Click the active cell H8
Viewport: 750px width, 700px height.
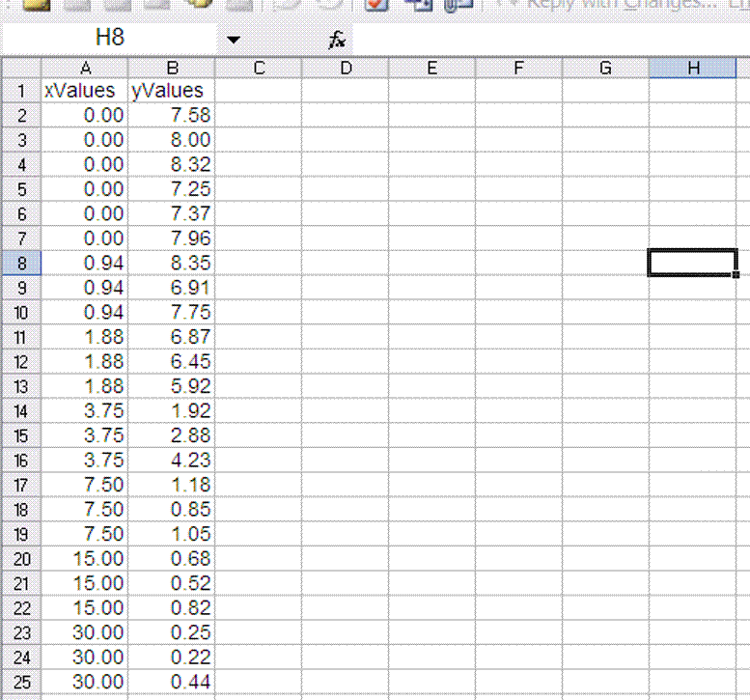692,263
